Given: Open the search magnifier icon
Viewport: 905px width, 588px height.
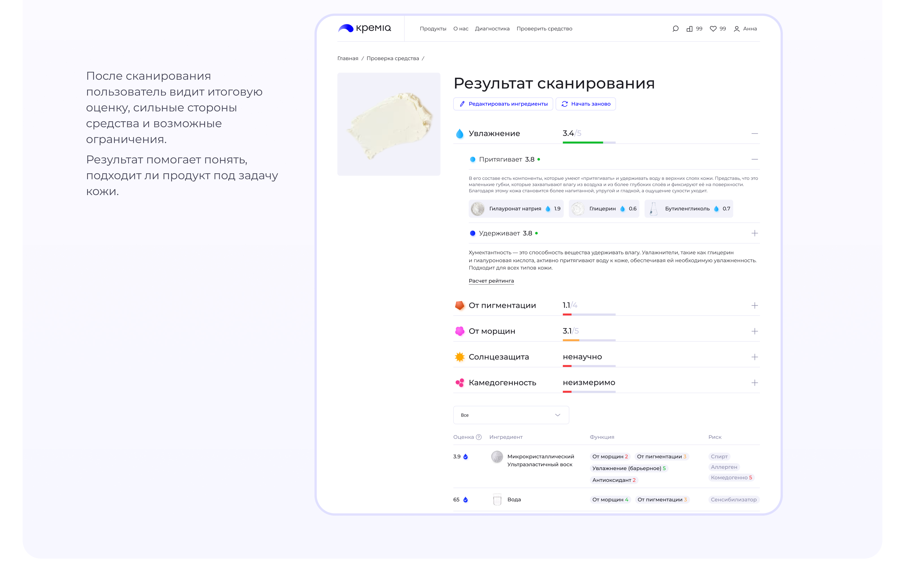Looking at the screenshot, I should pyautogui.click(x=675, y=29).
